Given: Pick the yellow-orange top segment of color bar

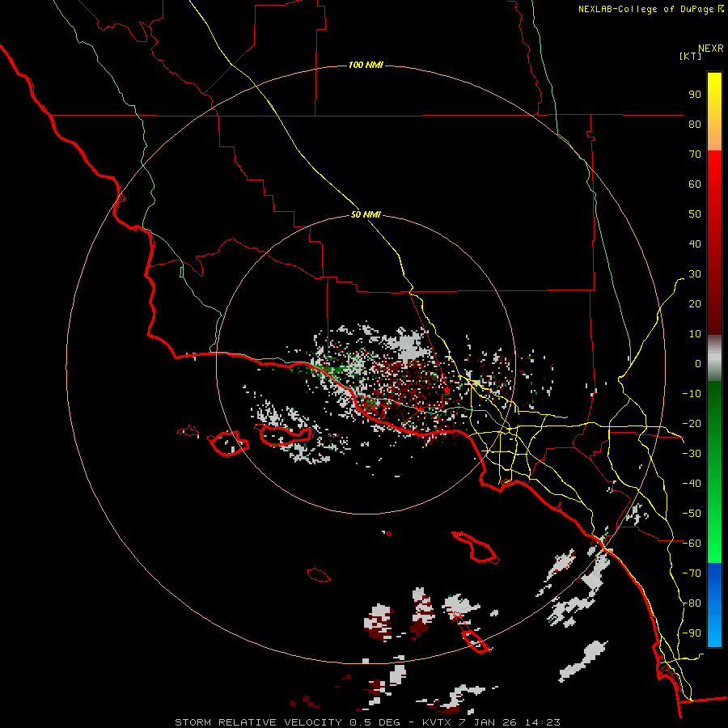Looking at the screenshot, I should 714,112.
